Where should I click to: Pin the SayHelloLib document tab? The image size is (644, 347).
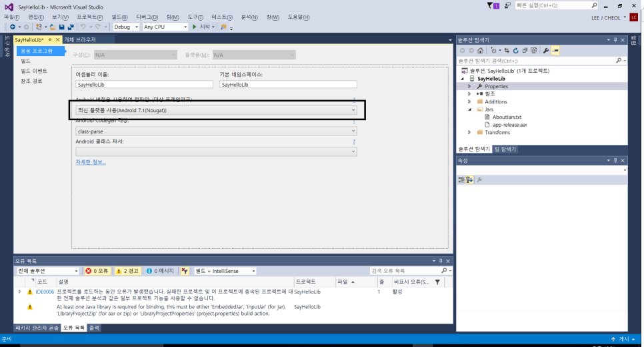pos(50,40)
